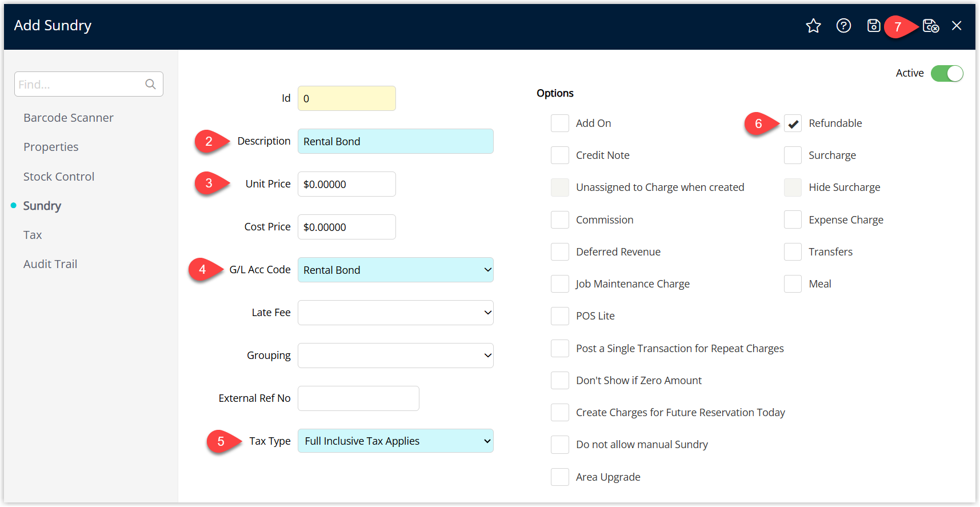Click the Save icon in header
980x507 pixels.
point(874,26)
